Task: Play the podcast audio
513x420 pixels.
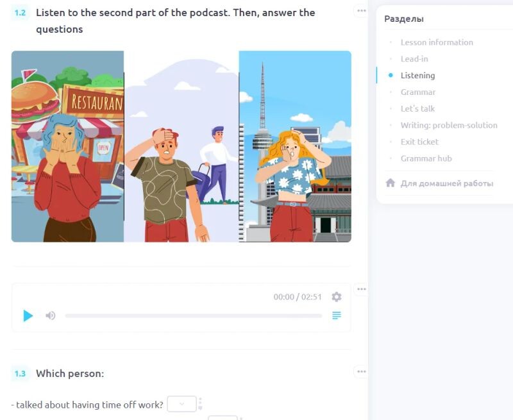Action: [28, 315]
